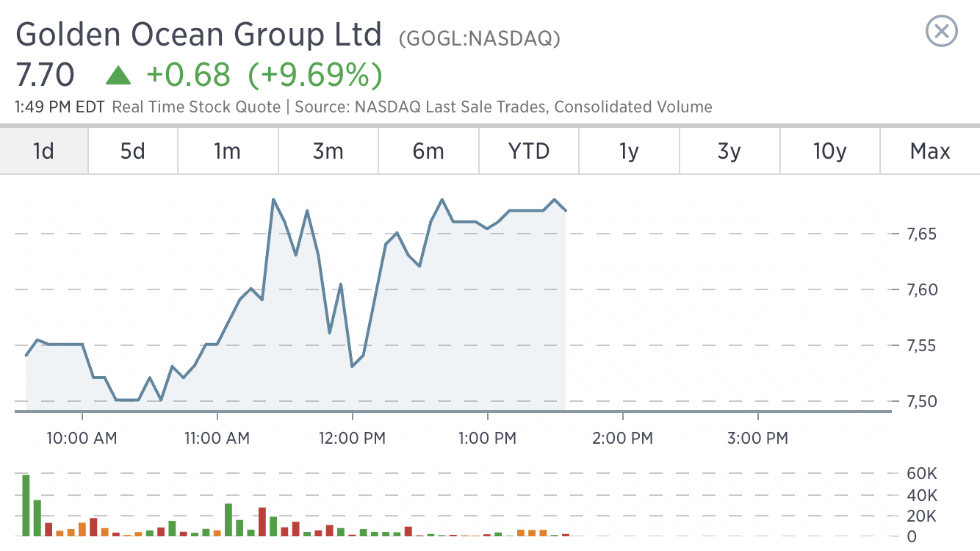Select the Max time range tab

pyautogui.click(x=930, y=151)
